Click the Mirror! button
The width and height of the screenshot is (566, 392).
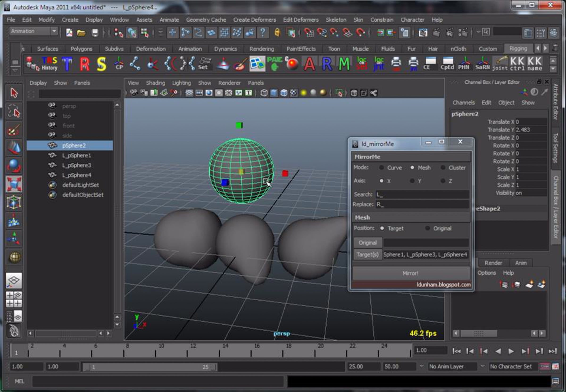411,273
